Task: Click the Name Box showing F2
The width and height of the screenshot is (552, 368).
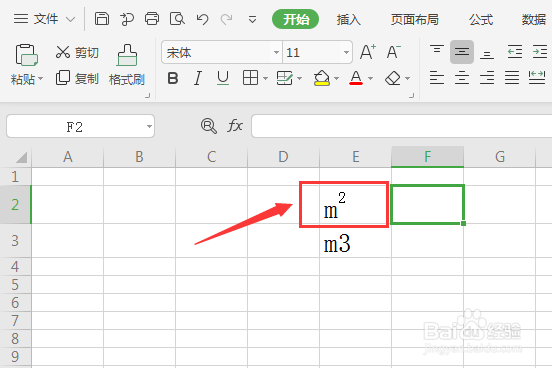Action: click(75, 126)
